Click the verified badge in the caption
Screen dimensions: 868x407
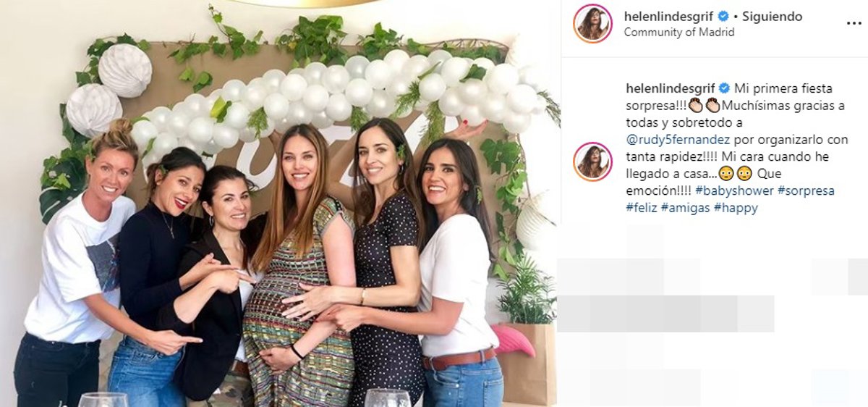tap(724, 88)
